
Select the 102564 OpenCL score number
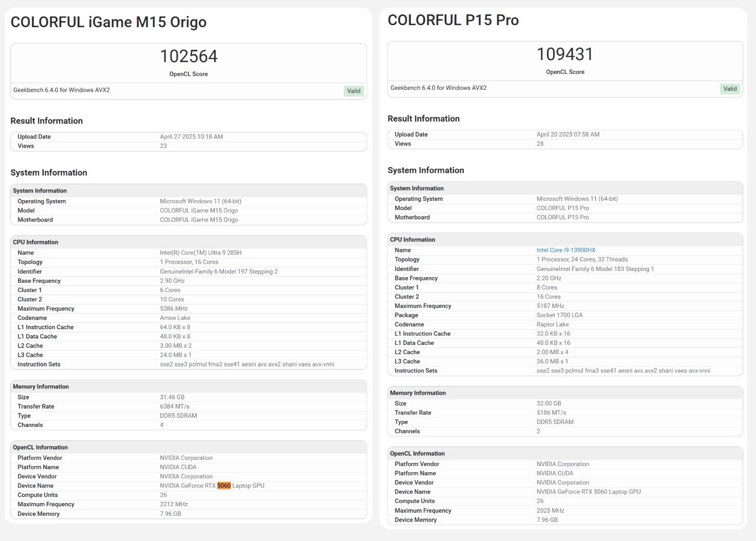coord(188,56)
